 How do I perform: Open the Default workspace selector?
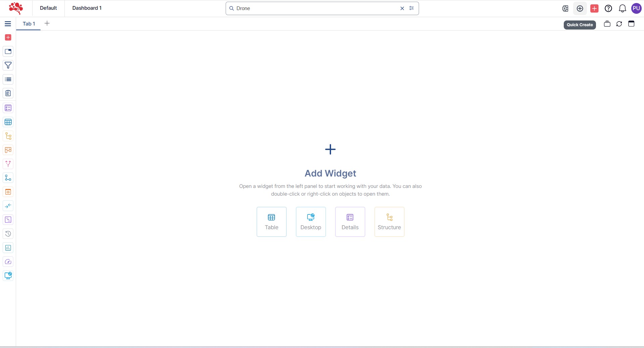coord(48,8)
